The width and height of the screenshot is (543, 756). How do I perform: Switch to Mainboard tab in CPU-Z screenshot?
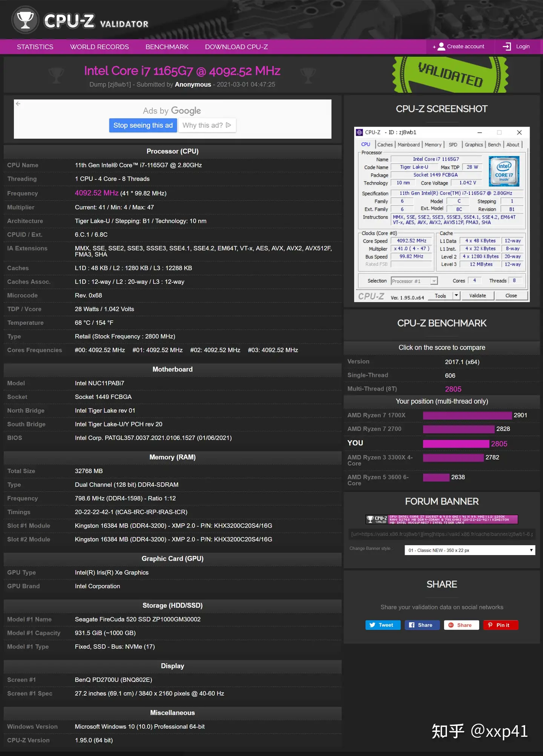[409, 145]
